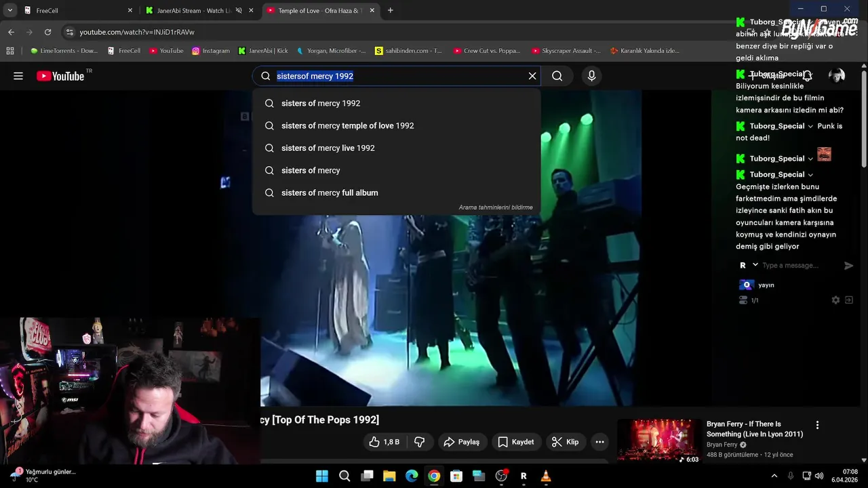Open VLC media player from taskbar

tap(546, 476)
